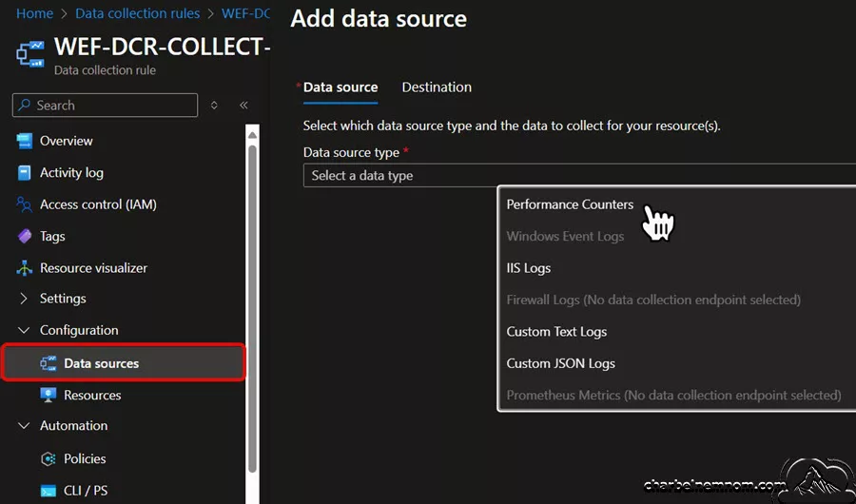Click the Resource visualizer icon
The image size is (856, 504).
tap(24, 267)
